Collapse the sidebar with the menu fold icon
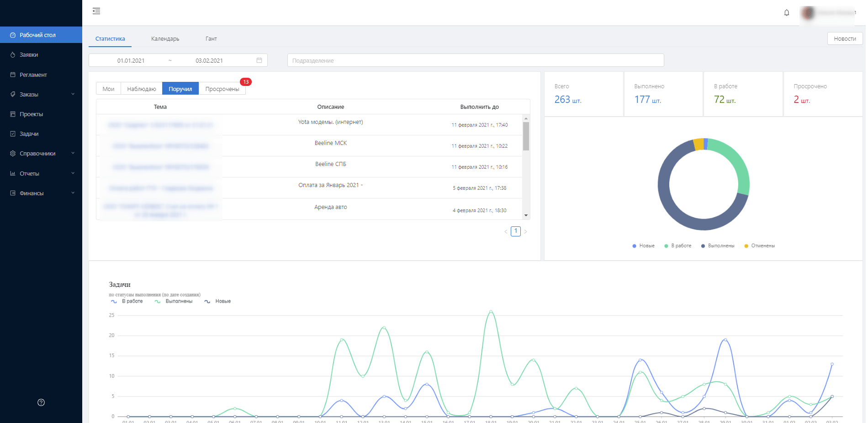 [96, 11]
